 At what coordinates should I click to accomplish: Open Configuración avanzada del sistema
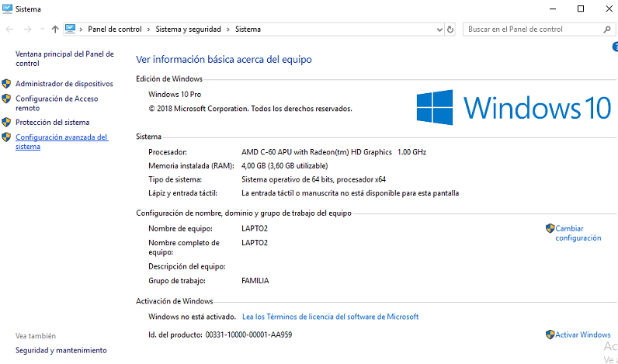(x=61, y=142)
